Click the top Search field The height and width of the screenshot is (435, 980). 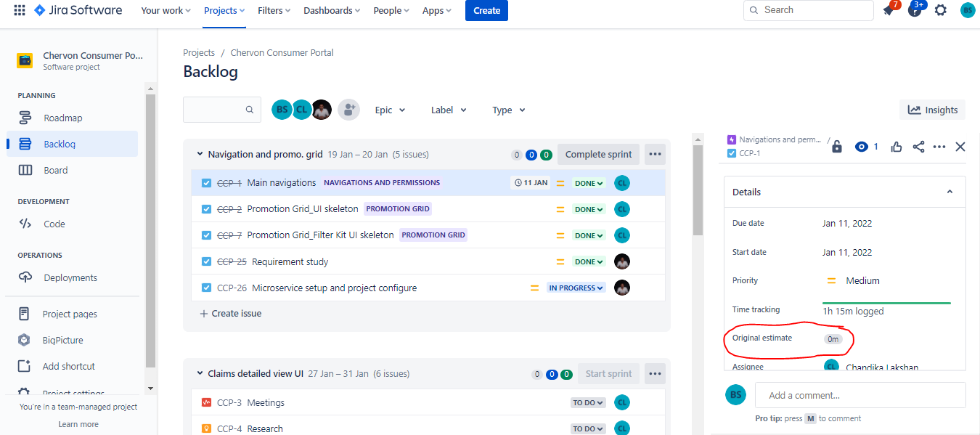(x=809, y=10)
